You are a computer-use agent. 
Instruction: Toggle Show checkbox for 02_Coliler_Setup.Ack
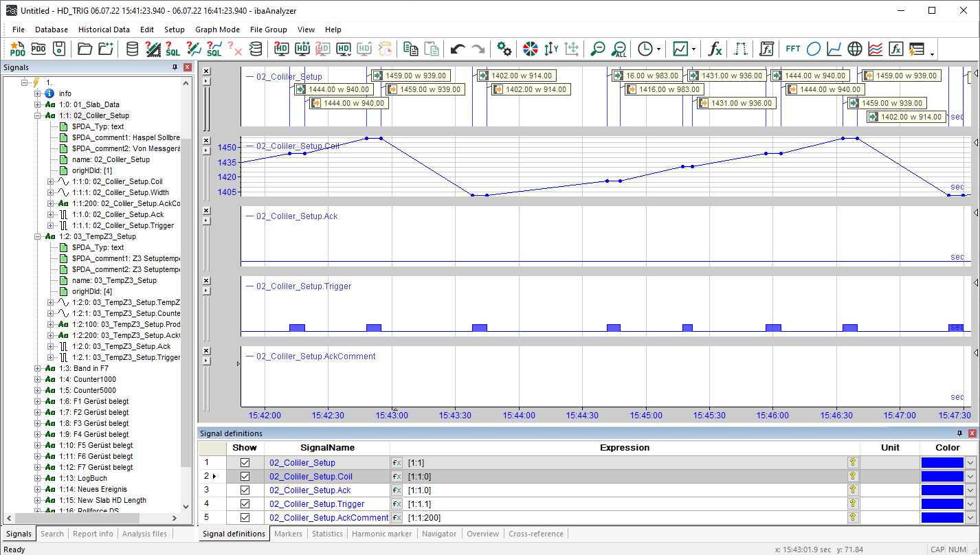(x=245, y=490)
